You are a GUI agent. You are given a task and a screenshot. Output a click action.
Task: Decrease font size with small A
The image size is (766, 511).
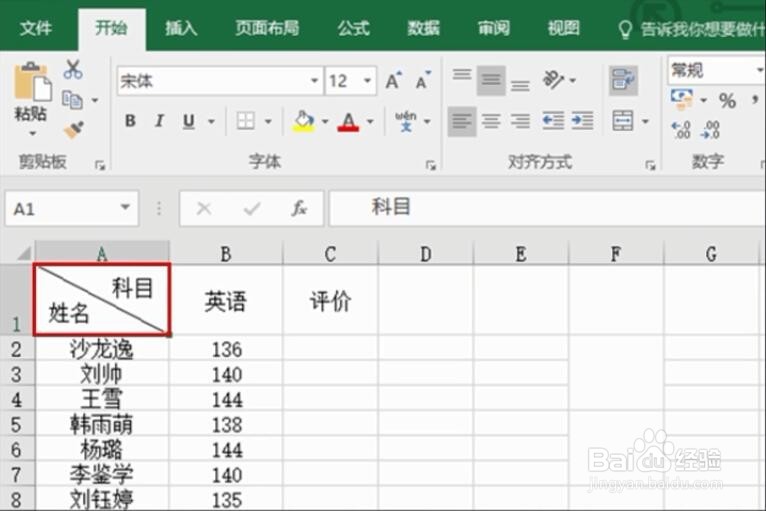tap(423, 81)
